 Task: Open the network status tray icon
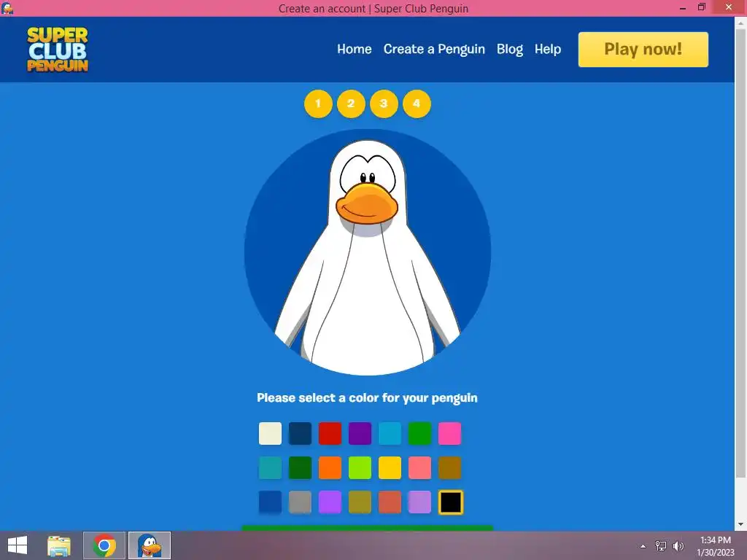pyautogui.click(x=661, y=546)
